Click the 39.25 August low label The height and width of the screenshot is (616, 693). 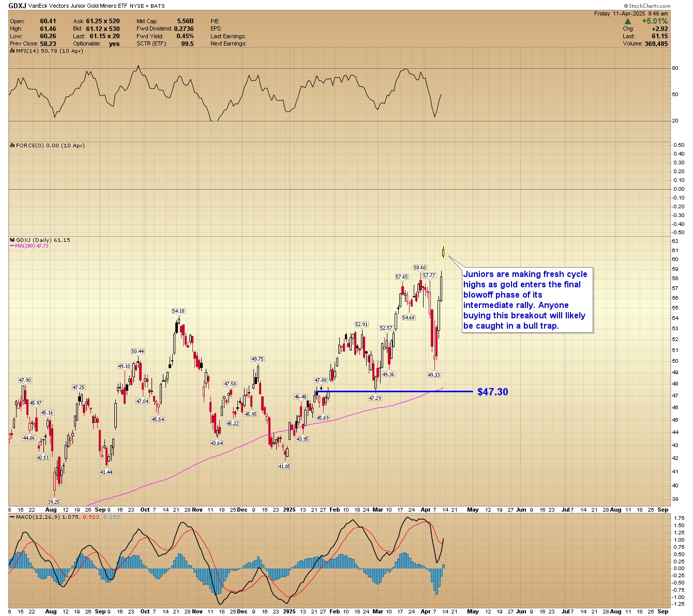[x=54, y=502]
